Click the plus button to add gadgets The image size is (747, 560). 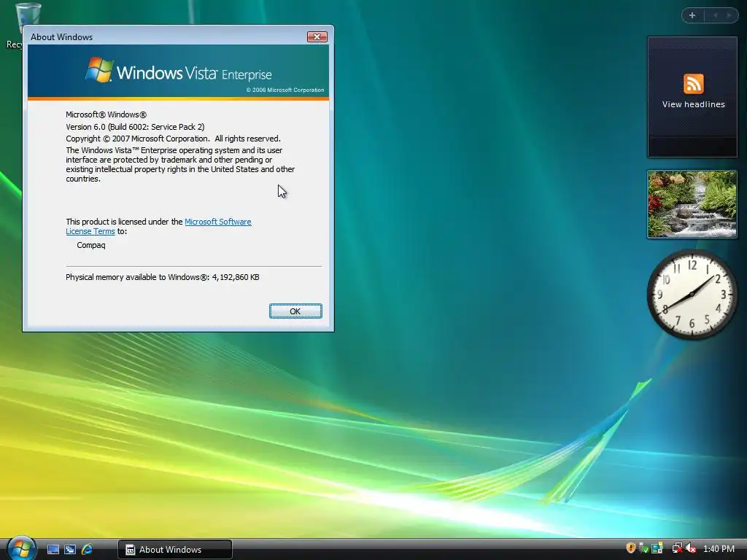(692, 15)
